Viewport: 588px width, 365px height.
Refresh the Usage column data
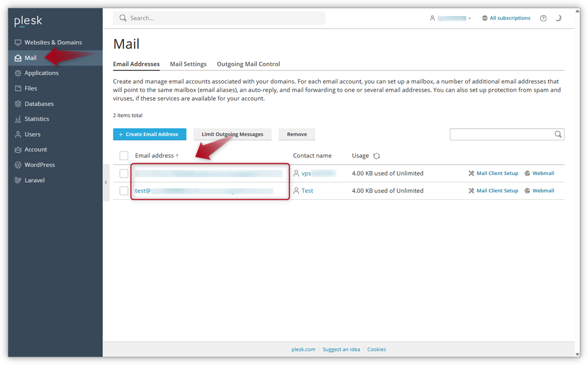[x=377, y=155]
